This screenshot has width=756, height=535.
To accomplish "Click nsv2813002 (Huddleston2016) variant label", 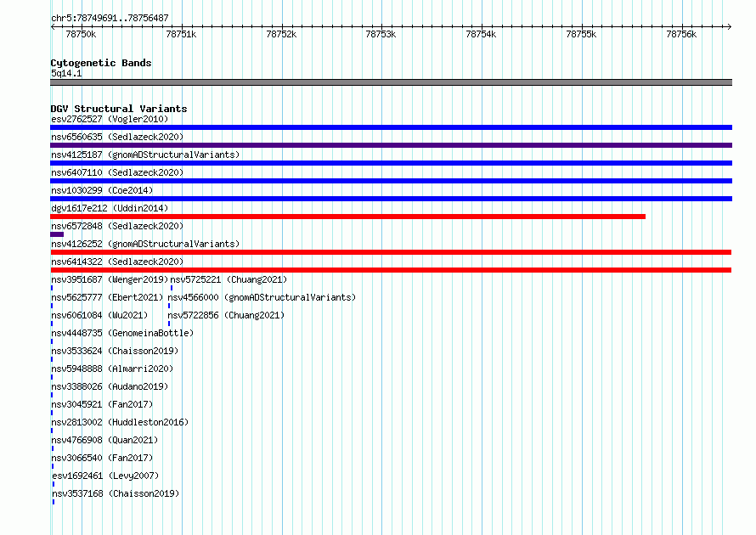I will (120, 422).
